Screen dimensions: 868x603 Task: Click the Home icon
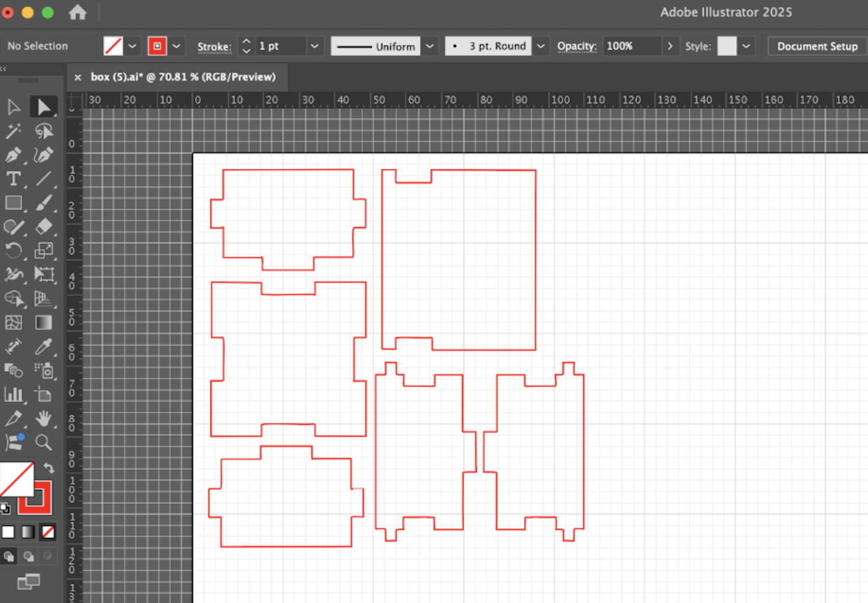pyautogui.click(x=77, y=13)
